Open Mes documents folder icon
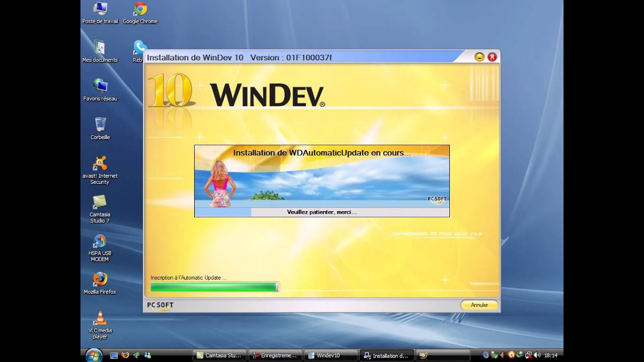This screenshot has height=362, width=644. coord(100,51)
